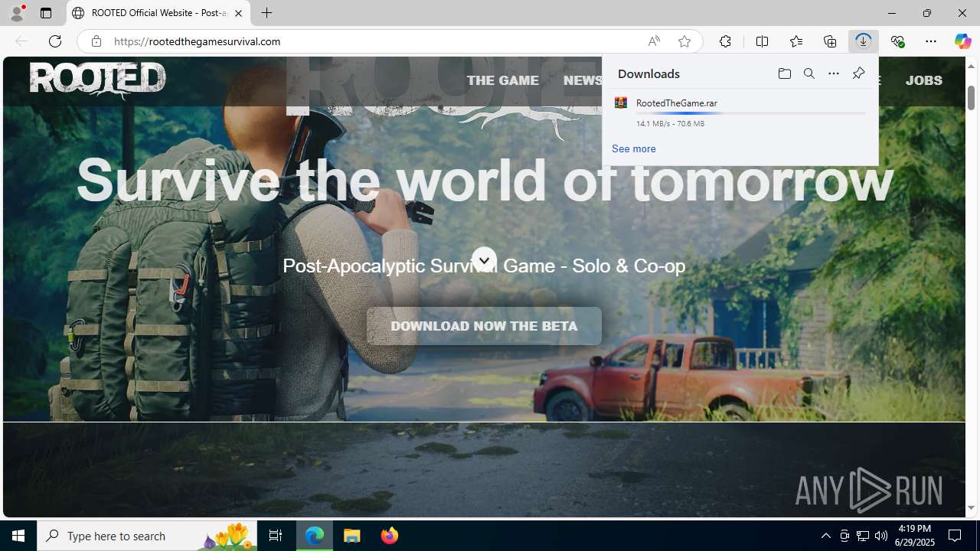
Task: Refresh the current page
Action: 55,41
